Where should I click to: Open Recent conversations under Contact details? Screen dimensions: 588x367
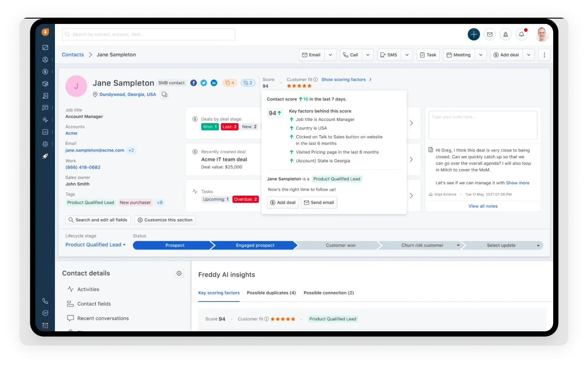coord(103,318)
